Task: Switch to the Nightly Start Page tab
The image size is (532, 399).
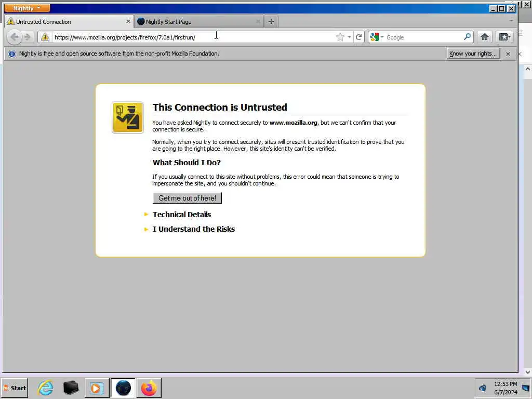Action: click(x=199, y=21)
